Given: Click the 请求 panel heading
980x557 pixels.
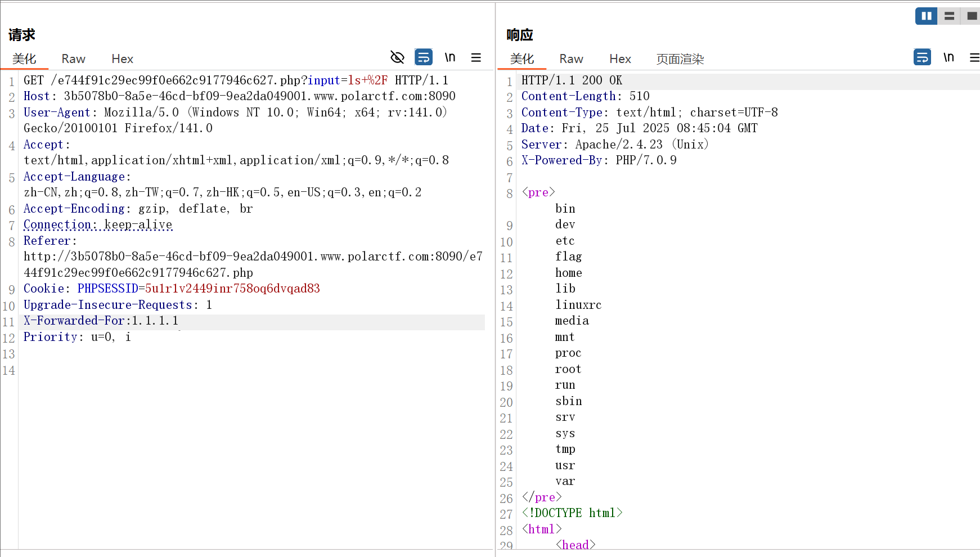Looking at the screenshot, I should coord(22,35).
